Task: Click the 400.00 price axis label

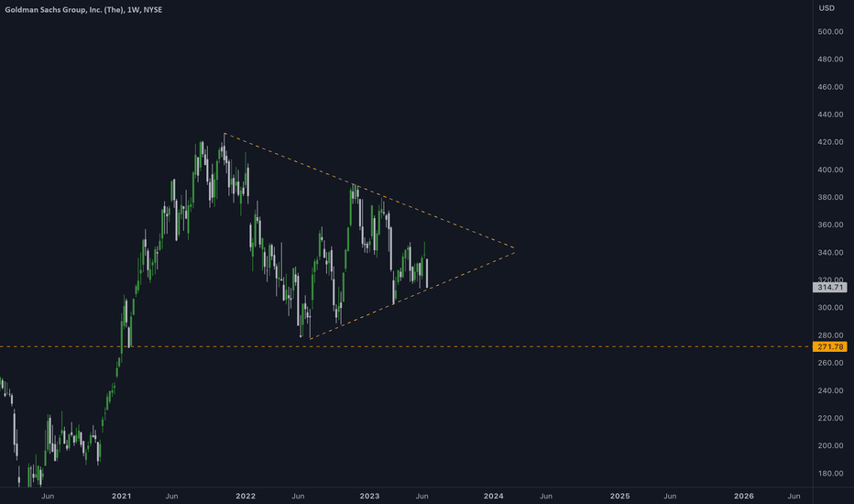Action: point(830,170)
